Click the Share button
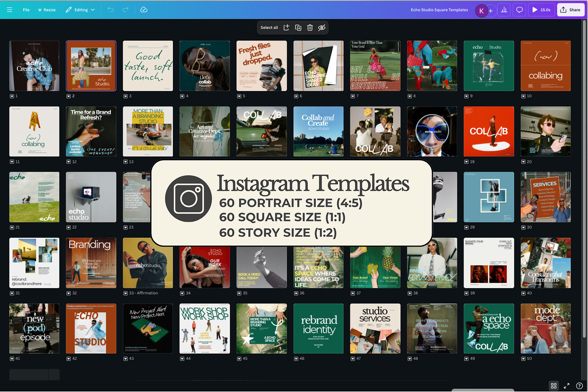 (x=571, y=10)
